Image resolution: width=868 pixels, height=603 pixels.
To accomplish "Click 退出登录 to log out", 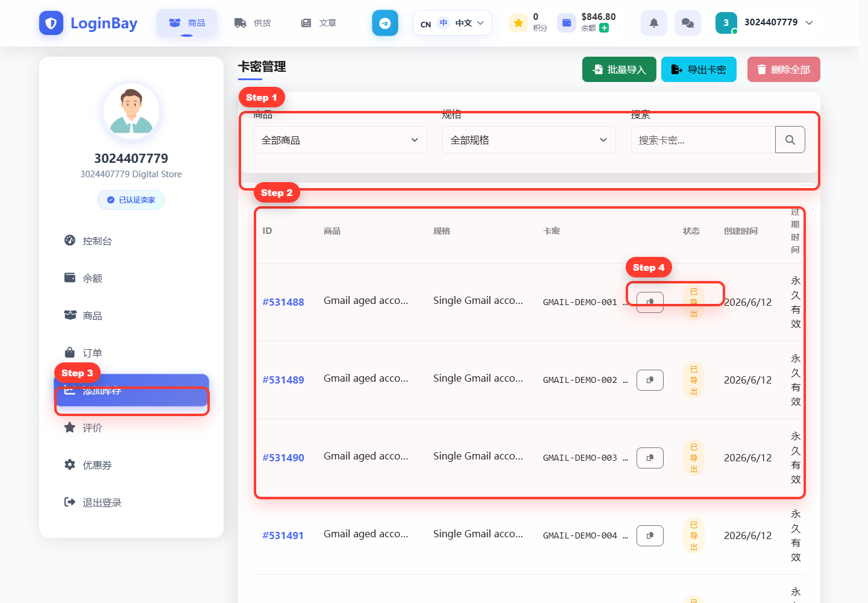I will pos(131,502).
